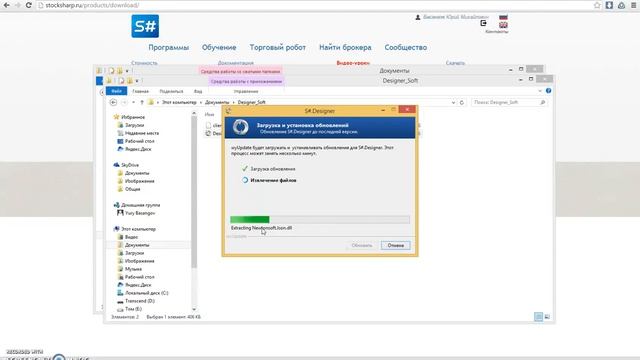
Task: Open the Сообщество site menu
Action: pyautogui.click(x=405, y=47)
